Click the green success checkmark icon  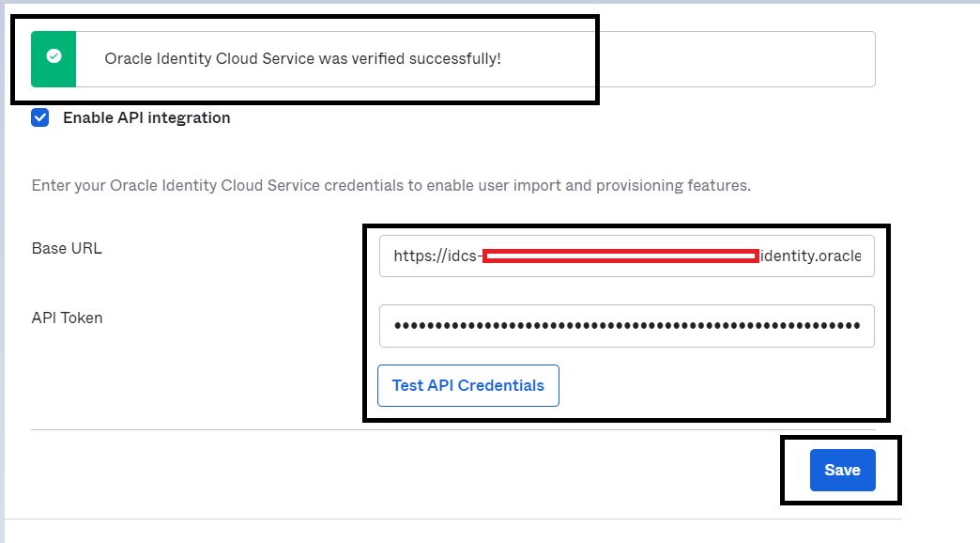(54, 56)
